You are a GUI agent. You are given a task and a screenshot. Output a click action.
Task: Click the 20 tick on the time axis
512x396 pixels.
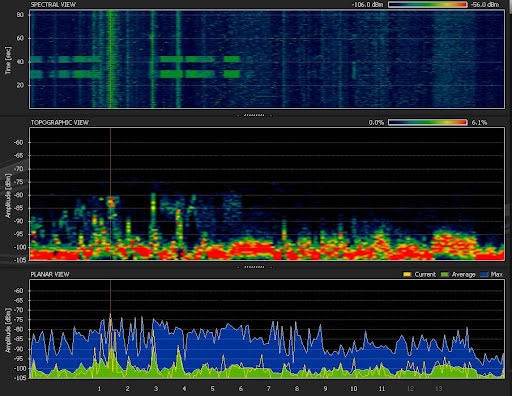[20, 85]
